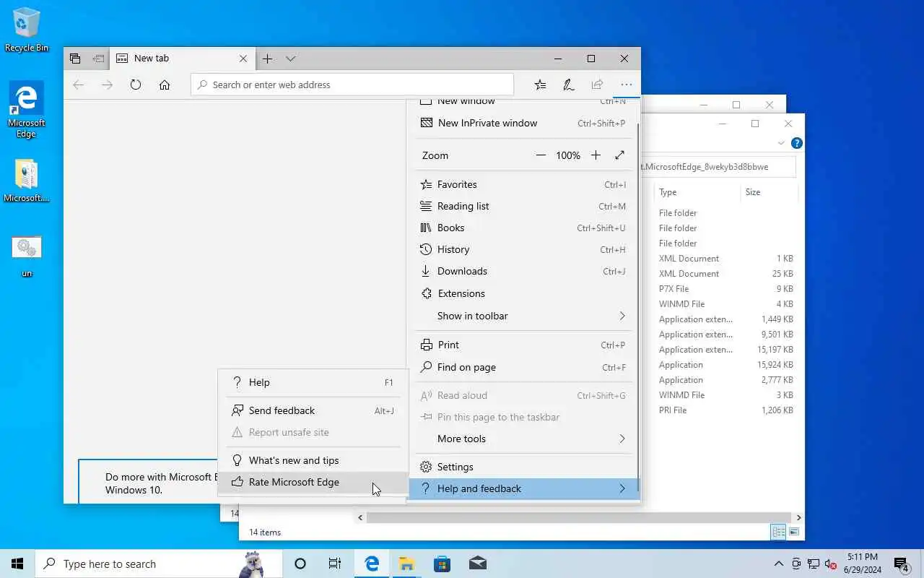Focus the search or web address box
Image resolution: width=924 pixels, height=578 pixels.
tap(352, 85)
